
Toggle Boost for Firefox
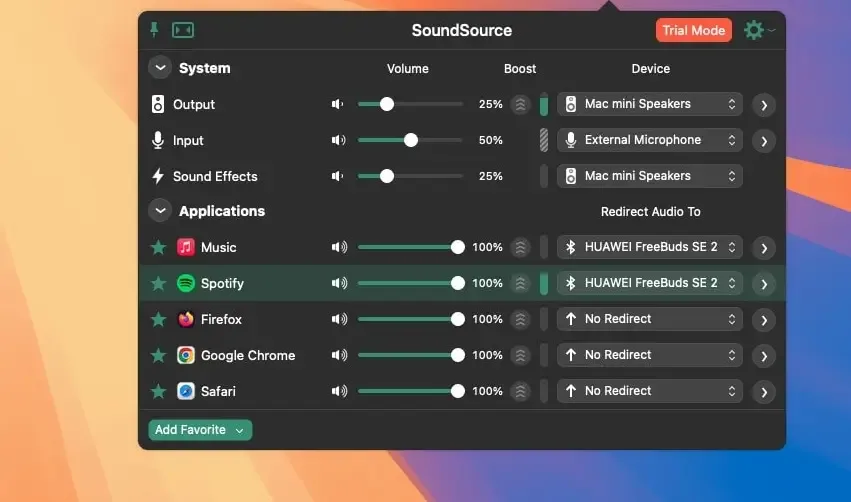coord(520,319)
